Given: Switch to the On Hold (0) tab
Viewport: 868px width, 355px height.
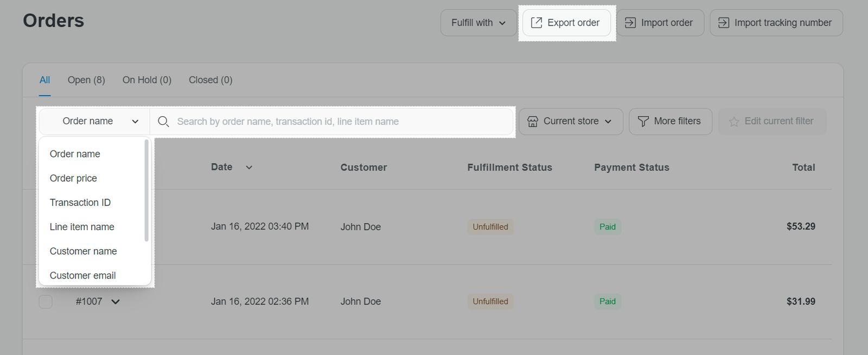Looking at the screenshot, I should (147, 80).
